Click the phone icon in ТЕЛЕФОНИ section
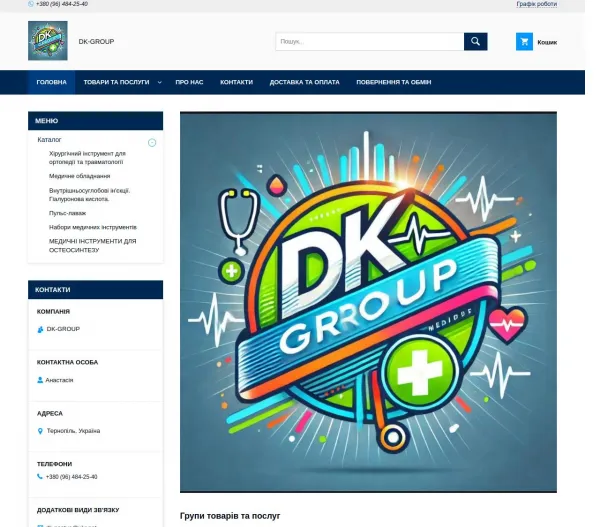Screen dimensions: 600x527 (40, 476)
